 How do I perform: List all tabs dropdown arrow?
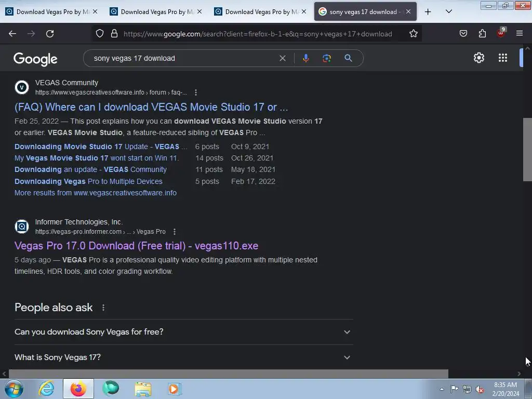[448, 11]
